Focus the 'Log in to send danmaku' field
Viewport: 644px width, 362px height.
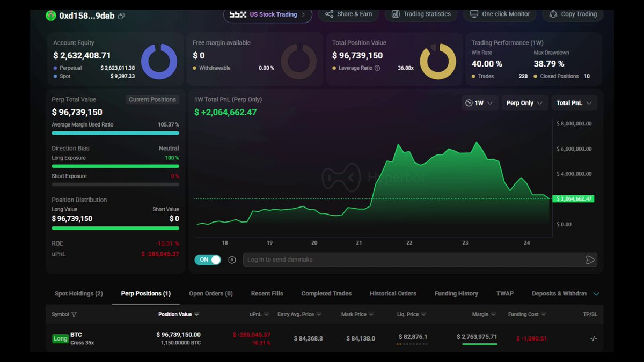420,260
